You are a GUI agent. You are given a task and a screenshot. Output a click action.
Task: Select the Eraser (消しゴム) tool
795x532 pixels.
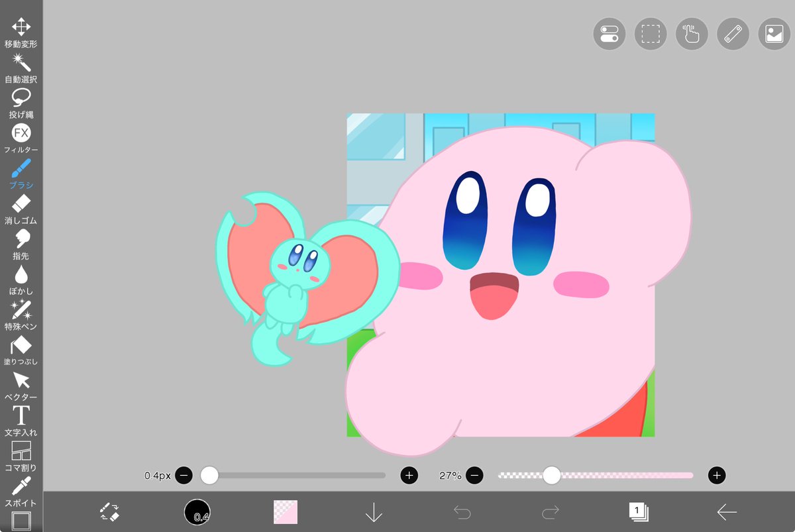pyautogui.click(x=21, y=210)
